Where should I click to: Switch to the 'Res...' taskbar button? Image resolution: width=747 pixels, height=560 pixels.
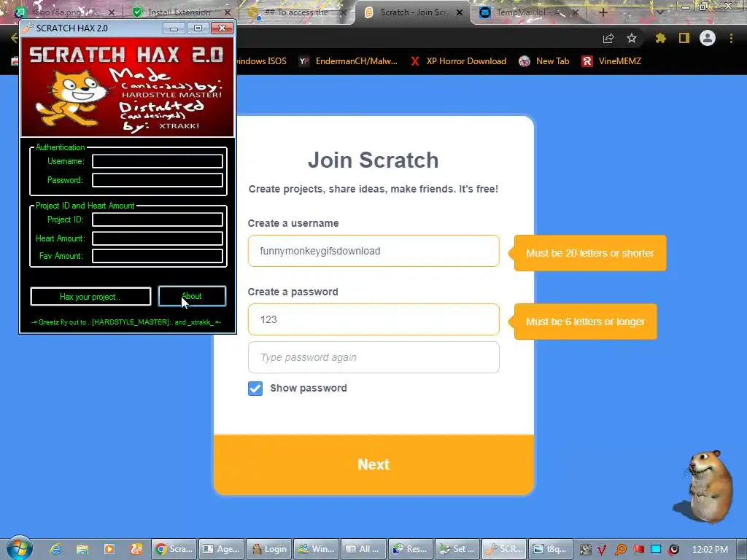tap(411, 549)
